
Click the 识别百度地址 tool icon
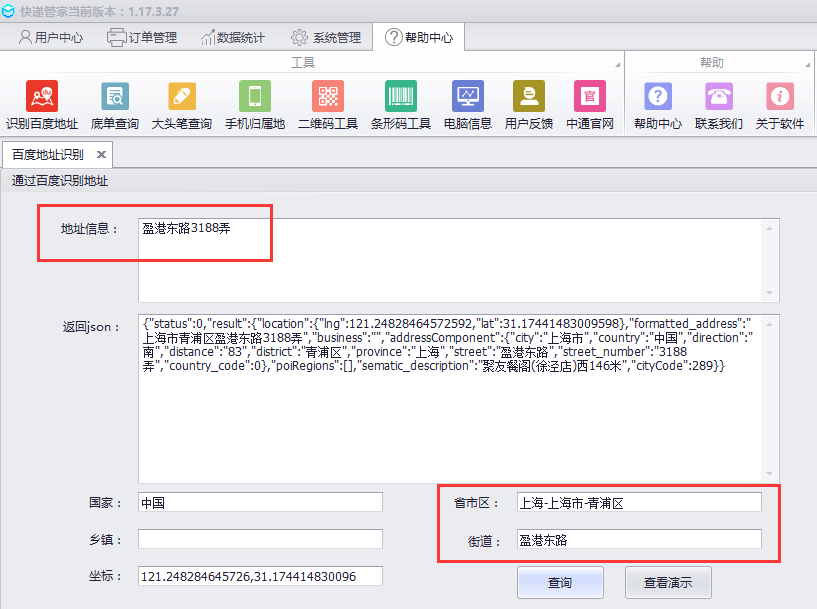tap(41, 97)
